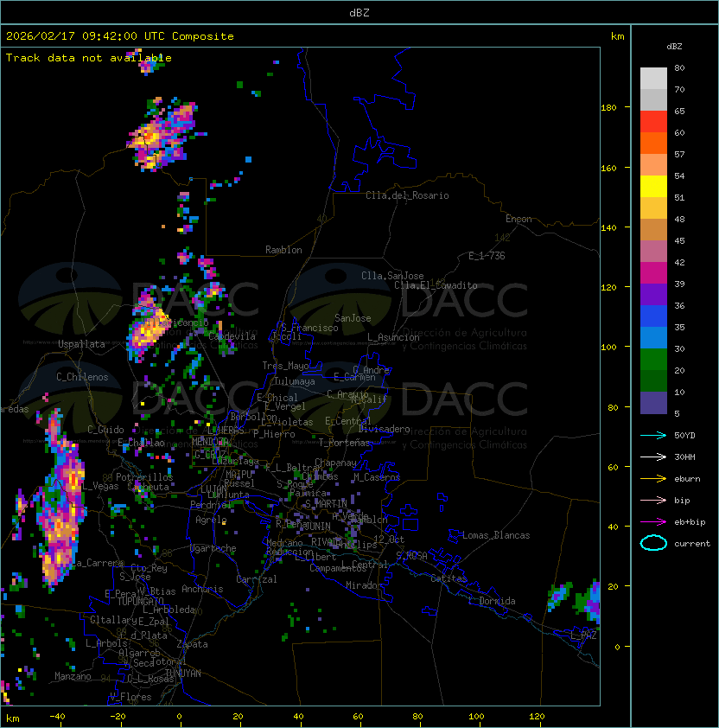The width and height of the screenshot is (719, 728).
Task: Click the '120' tick on bottom km axis
Action: pyautogui.click(x=537, y=717)
